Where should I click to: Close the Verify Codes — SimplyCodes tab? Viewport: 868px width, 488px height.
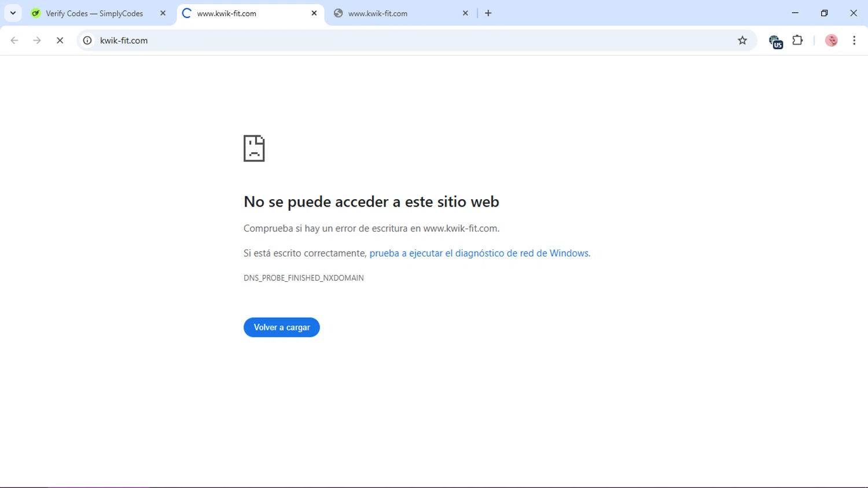pos(163,13)
